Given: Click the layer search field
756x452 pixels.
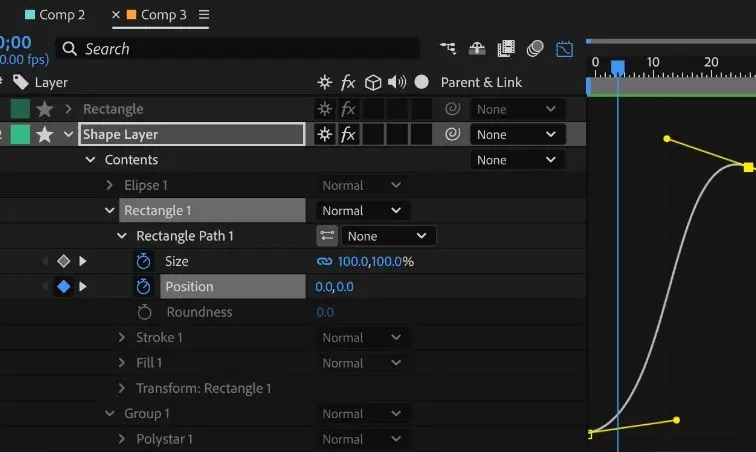Looking at the screenshot, I should (x=239, y=49).
